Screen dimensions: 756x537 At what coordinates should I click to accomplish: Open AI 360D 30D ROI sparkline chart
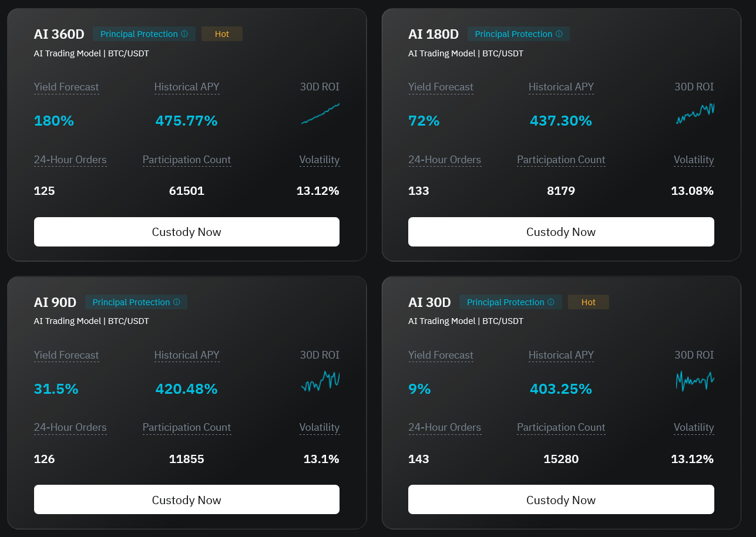[x=320, y=114]
